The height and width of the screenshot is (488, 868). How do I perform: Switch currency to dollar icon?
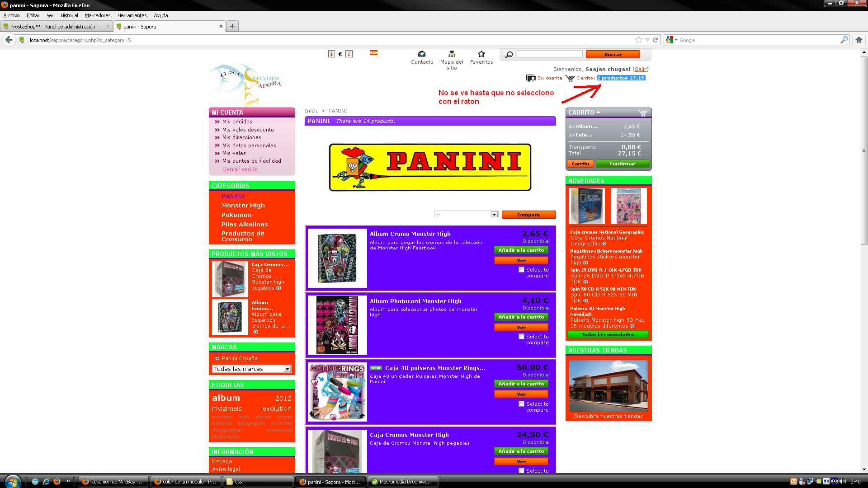[331, 54]
